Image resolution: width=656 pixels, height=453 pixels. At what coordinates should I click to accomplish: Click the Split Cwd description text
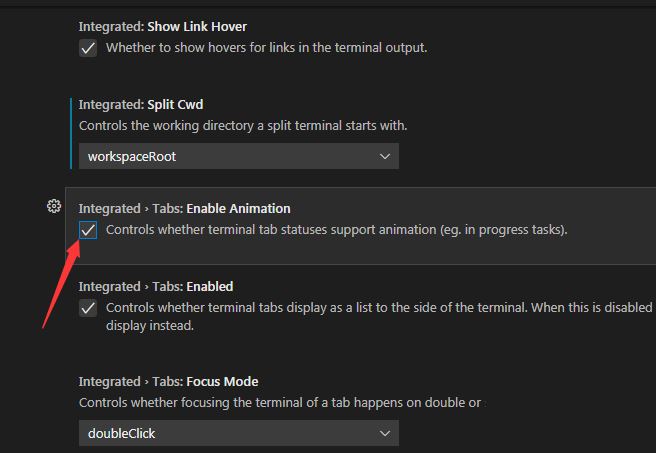[243, 126]
